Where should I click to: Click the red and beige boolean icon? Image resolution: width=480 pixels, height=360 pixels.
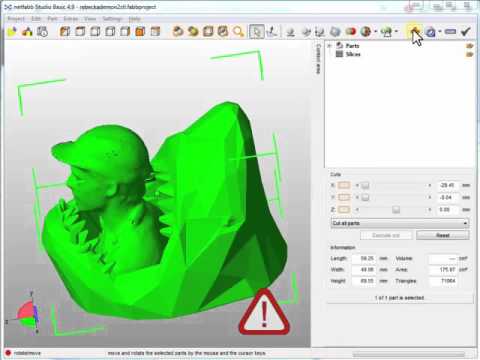click(351, 32)
